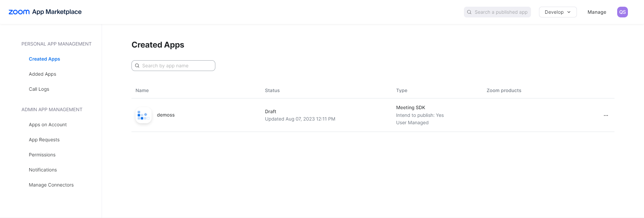Click the magnifier icon in published app search
Viewport: 644px width, 218px height.
coord(469,12)
